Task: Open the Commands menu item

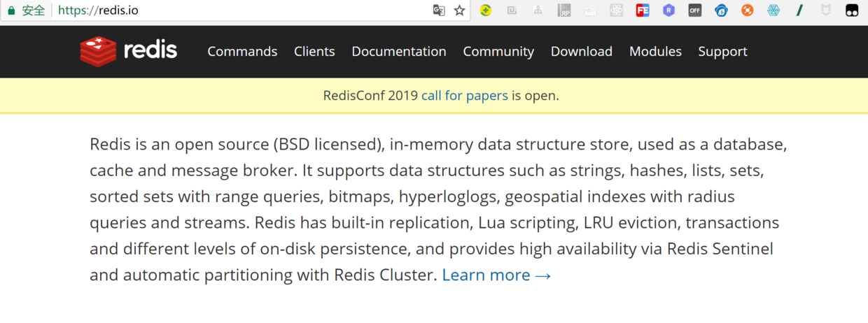Action: pyautogui.click(x=242, y=52)
